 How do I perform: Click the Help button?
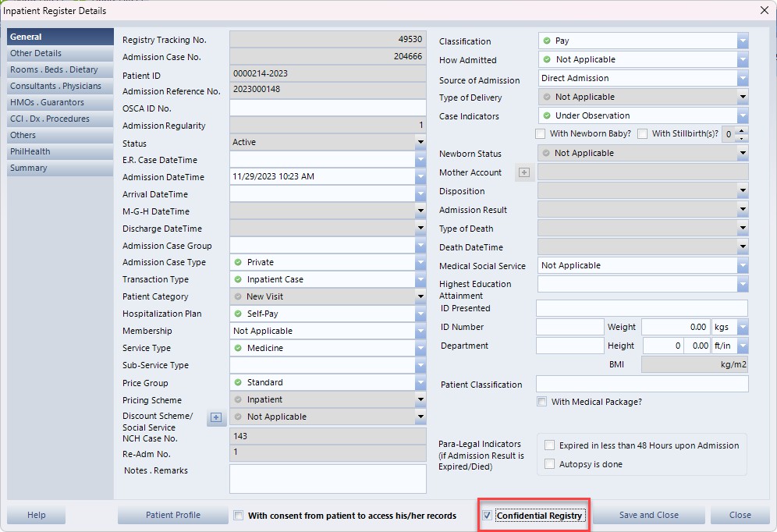point(36,515)
